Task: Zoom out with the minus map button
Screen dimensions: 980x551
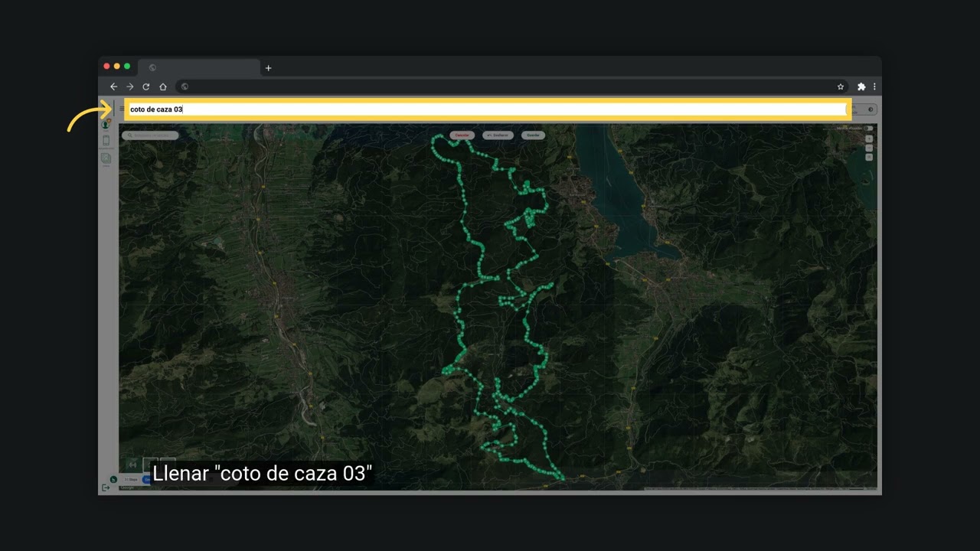Action: coord(869,148)
